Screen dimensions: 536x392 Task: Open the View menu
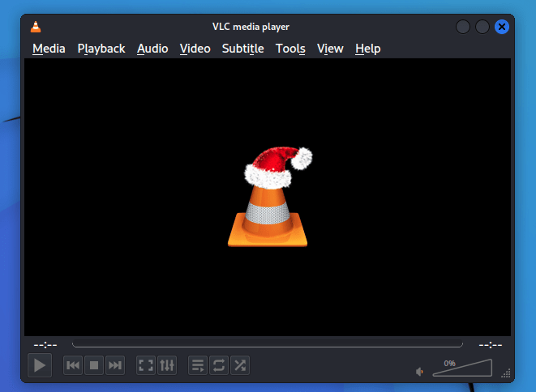coord(330,49)
